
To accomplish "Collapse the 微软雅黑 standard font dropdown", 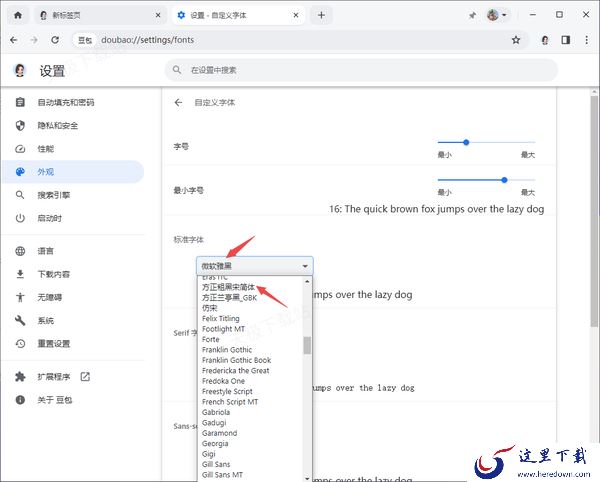I will coord(254,266).
